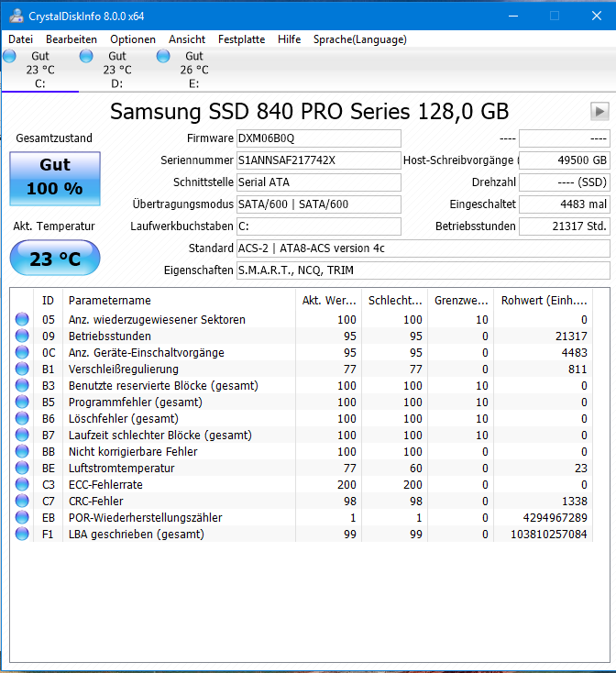The height and width of the screenshot is (673, 616).
Task: Click status orb for Betriebsstunden row 09
Action: point(22,336)
